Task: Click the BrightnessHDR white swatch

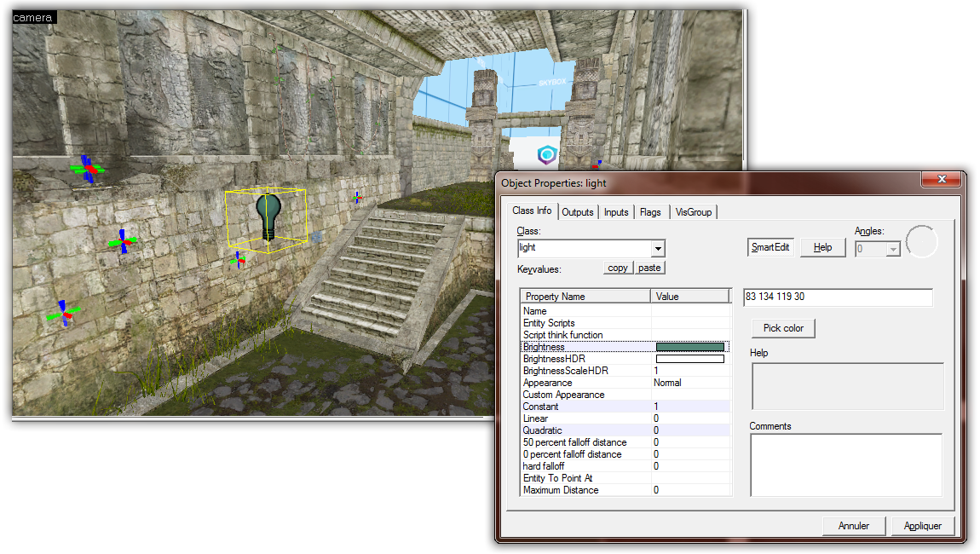Action: 689,359
